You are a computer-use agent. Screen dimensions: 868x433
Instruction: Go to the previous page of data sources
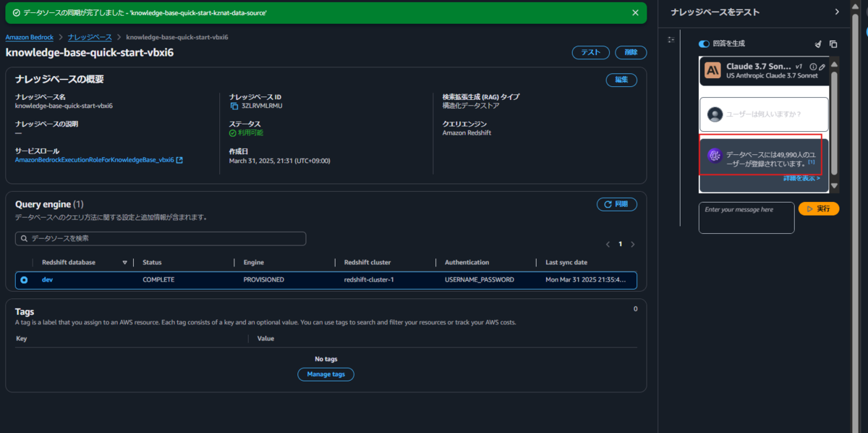(x=608, y=245)
